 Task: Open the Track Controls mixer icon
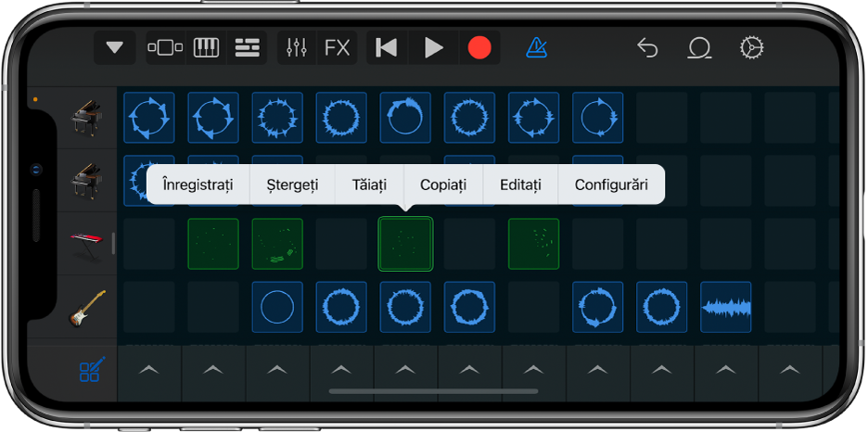[297, 48]
